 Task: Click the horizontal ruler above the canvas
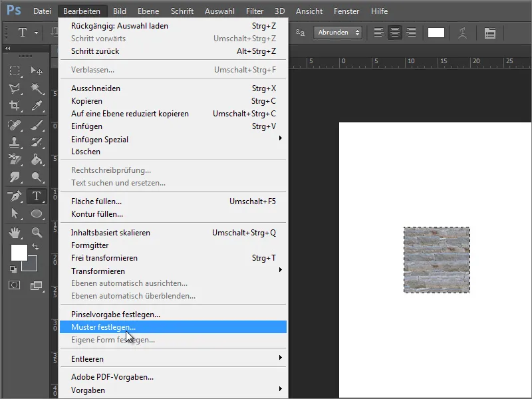[410, 63]
